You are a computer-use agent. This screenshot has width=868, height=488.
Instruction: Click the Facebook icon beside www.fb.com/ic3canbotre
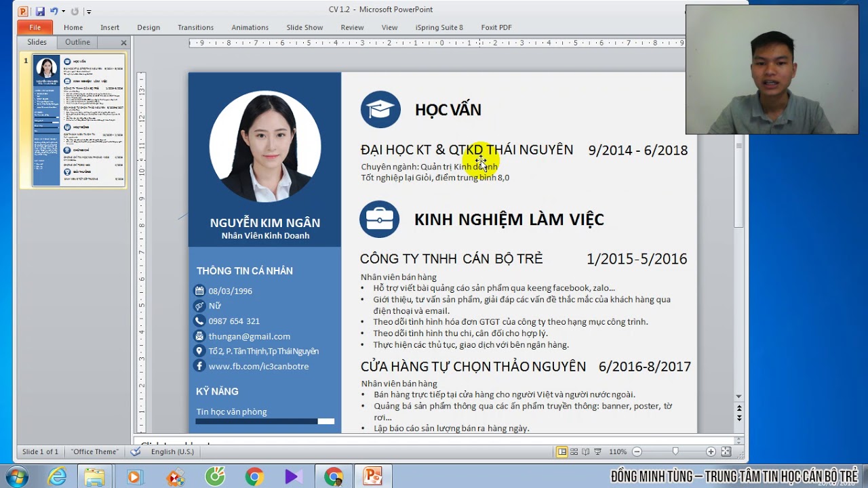point(199,366)
